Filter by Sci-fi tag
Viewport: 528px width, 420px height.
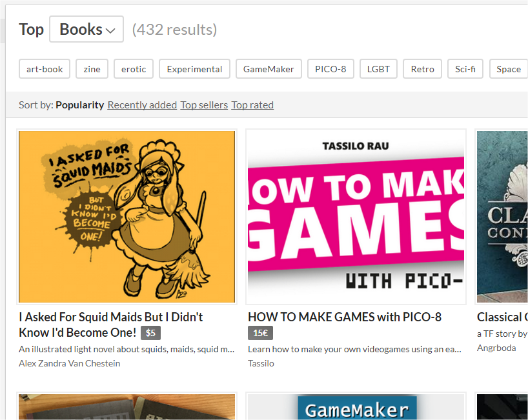pyautogui.click(x=465, y=69)
